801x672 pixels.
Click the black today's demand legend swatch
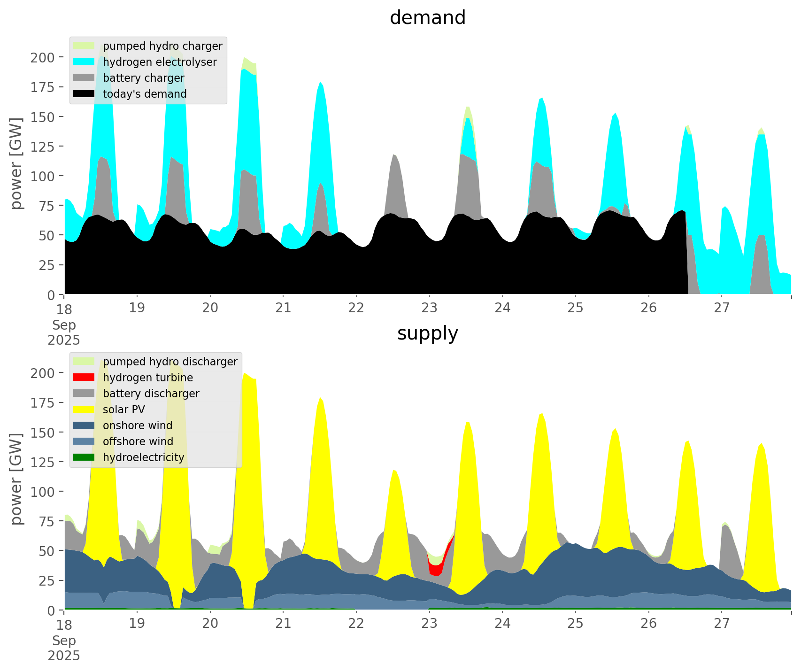pos(85,94)
